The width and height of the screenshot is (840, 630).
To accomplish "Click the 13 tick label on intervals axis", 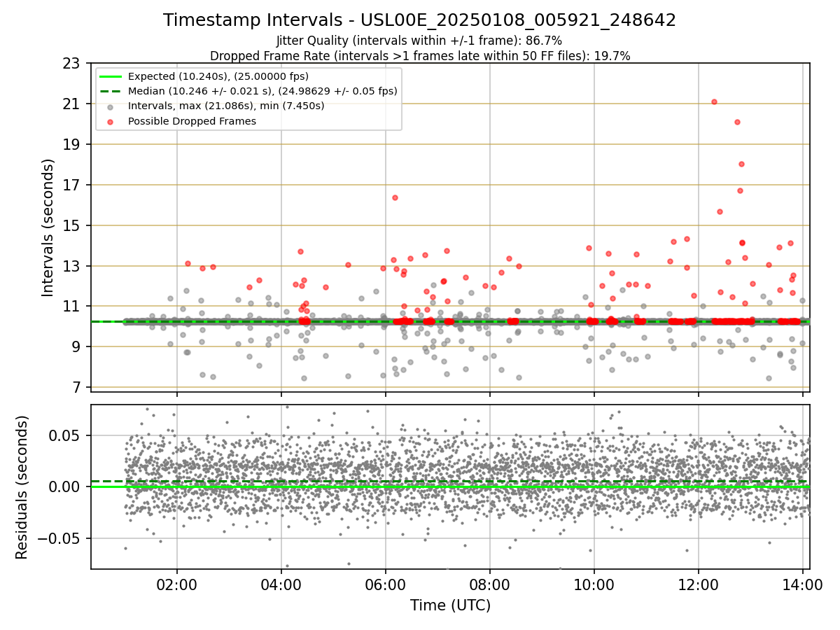I will click(73, 267).
